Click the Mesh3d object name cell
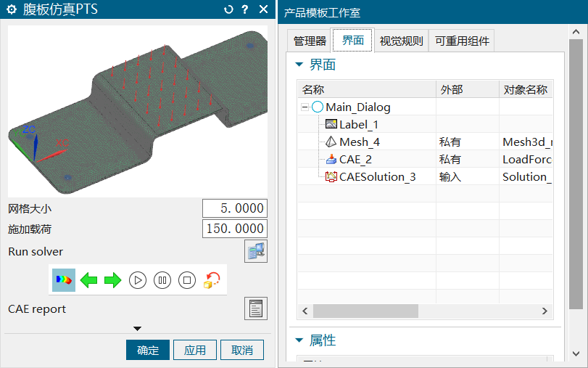588x368 pixels. [526, 142]
